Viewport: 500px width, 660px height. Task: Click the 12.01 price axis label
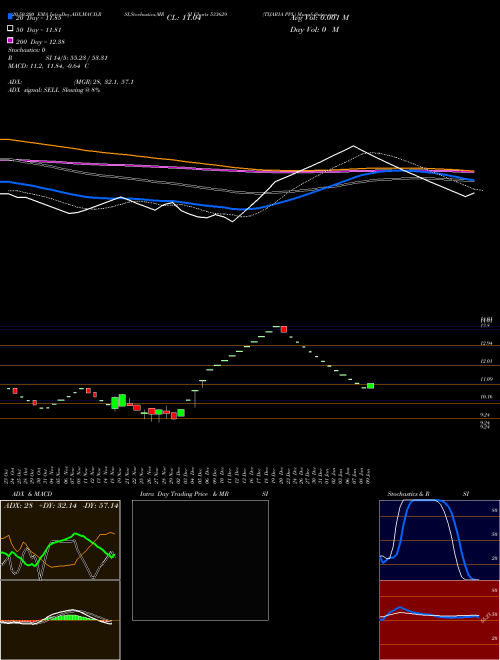click(486, 361)
